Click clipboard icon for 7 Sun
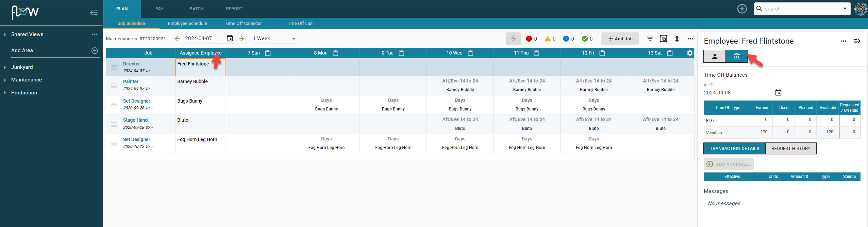The width and height of the screenshot is (868, 227). pyautogui.click(x=268, y=53)
